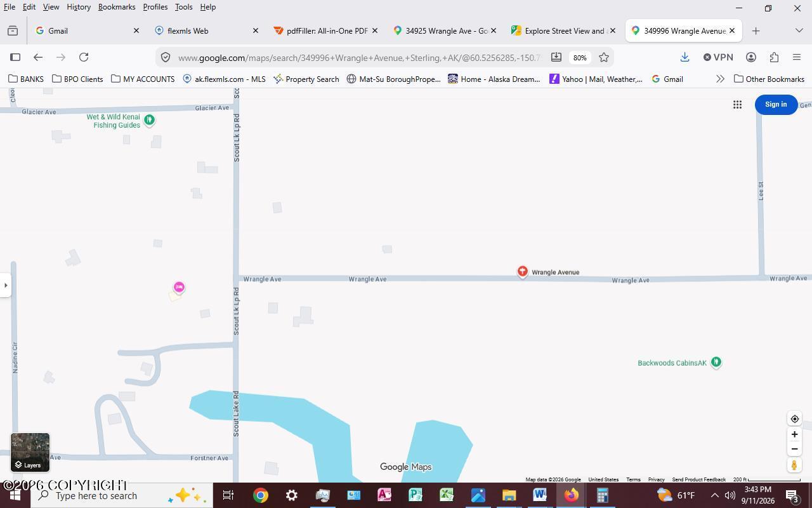
Task: Open the Tools menu
Action: [183, 7]
